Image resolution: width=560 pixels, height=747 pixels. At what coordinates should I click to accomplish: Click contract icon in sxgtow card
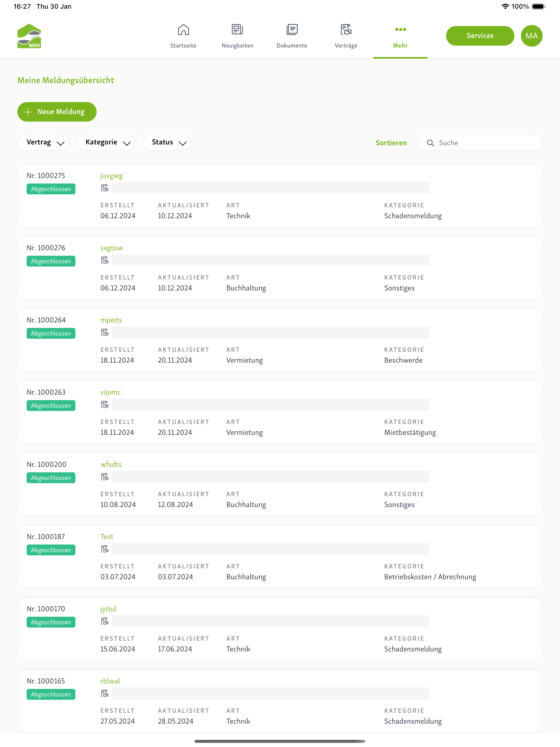(x=105, y=260)
